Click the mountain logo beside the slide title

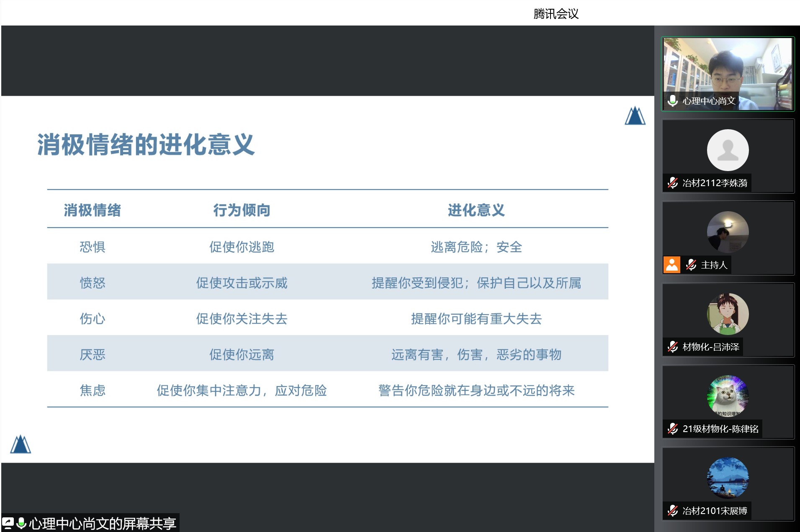click(x=635, y=116)
